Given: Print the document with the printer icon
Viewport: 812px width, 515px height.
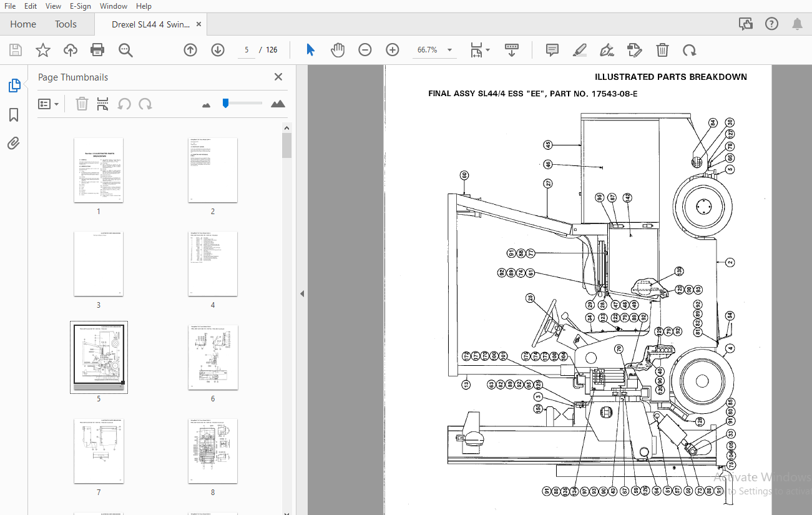Looking at the screenshot, I should pyautogui.click(x=97, y=50).
